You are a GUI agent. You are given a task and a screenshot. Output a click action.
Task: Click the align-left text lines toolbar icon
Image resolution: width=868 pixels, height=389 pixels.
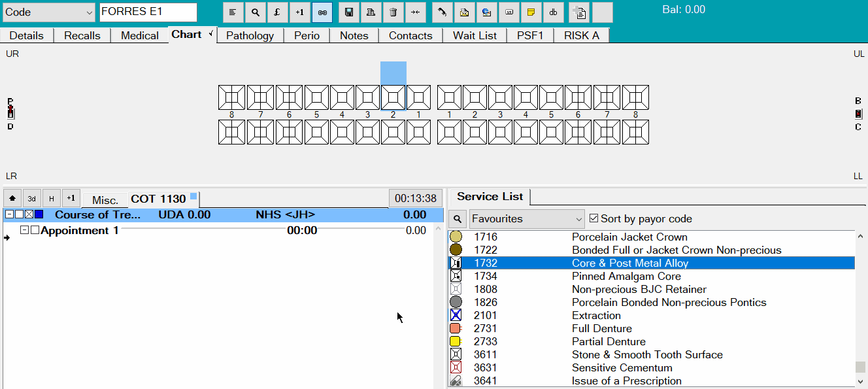tap(233, 12)
